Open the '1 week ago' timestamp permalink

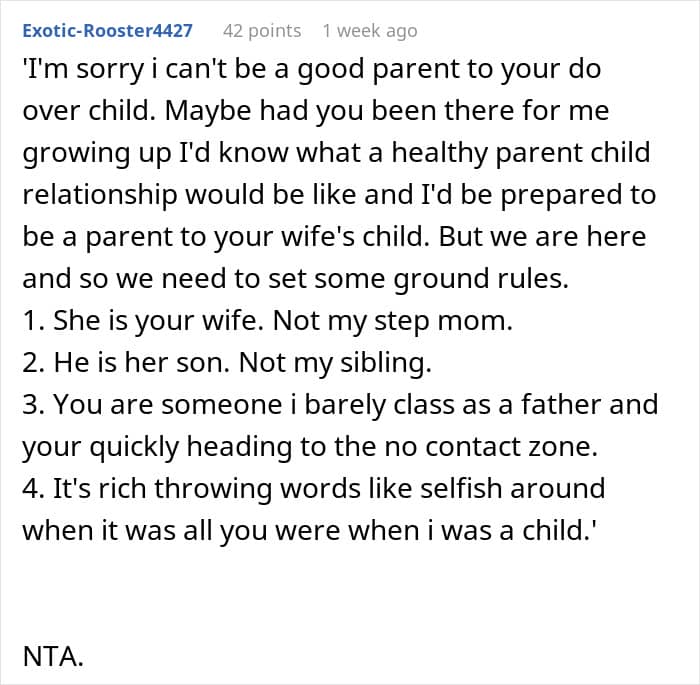click(369, 31)
